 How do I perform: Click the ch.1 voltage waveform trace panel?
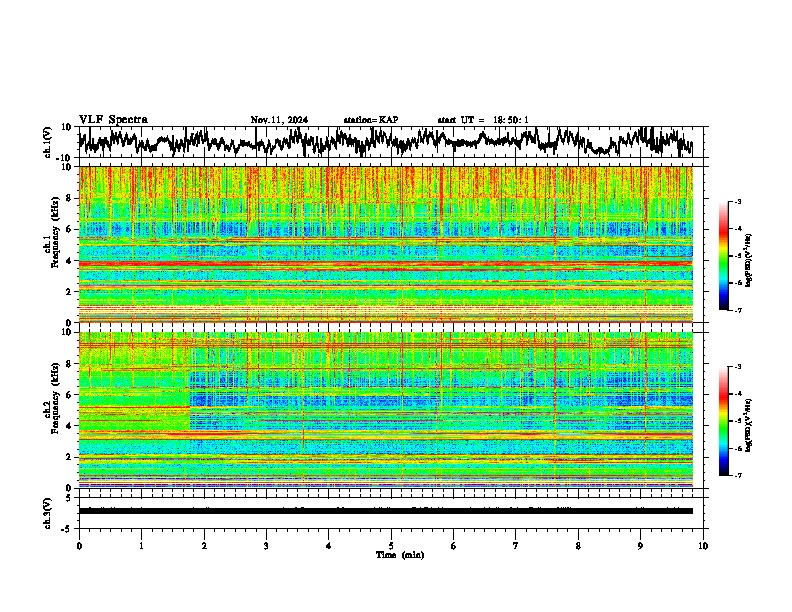pos(390,142)
